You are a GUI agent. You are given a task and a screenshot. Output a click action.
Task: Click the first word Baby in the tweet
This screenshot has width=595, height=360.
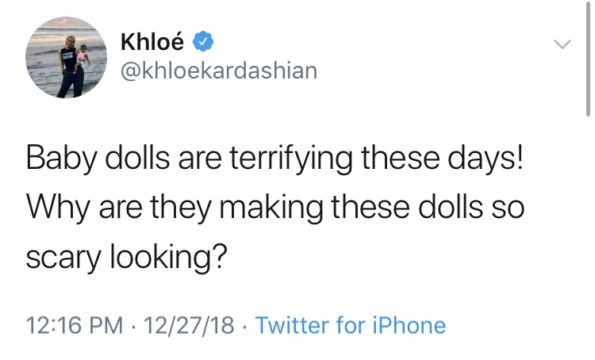61,159
